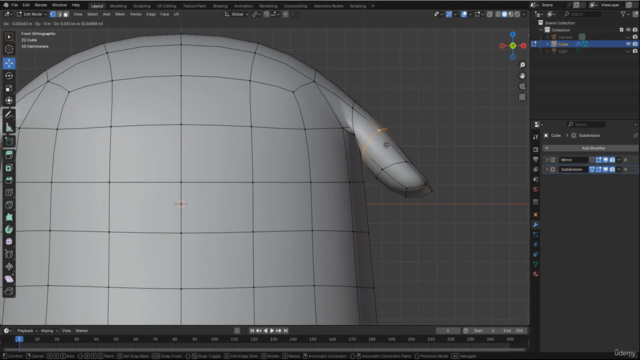The height and width of the screenshot is (360, 640).
Task: Toggle Mirror modifier viewport display
Action: point(605,160)
